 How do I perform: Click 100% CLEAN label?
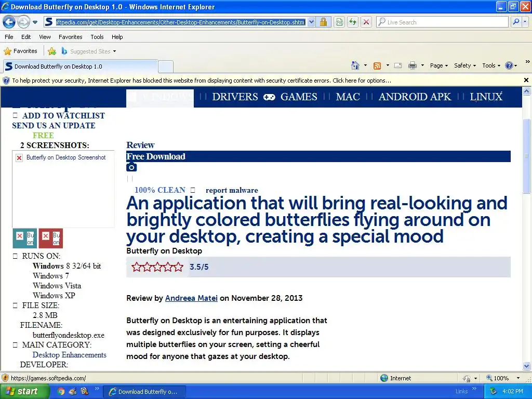pyautogui.click(x=160, y=190)
